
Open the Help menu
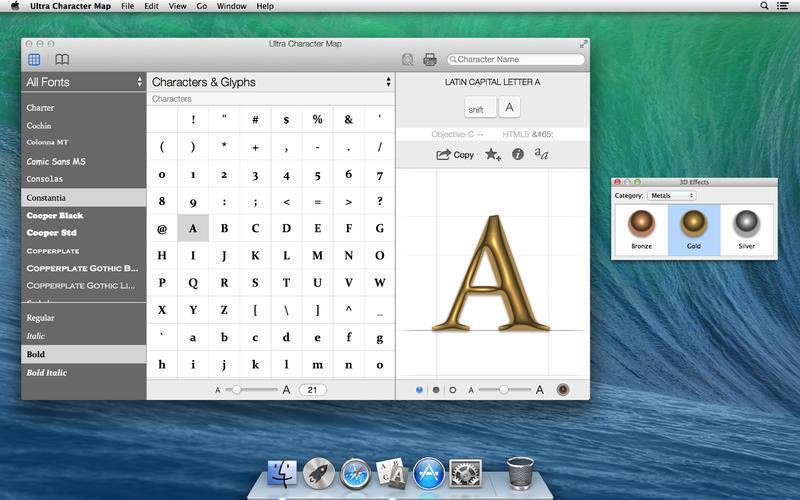[x=265, y=6]
